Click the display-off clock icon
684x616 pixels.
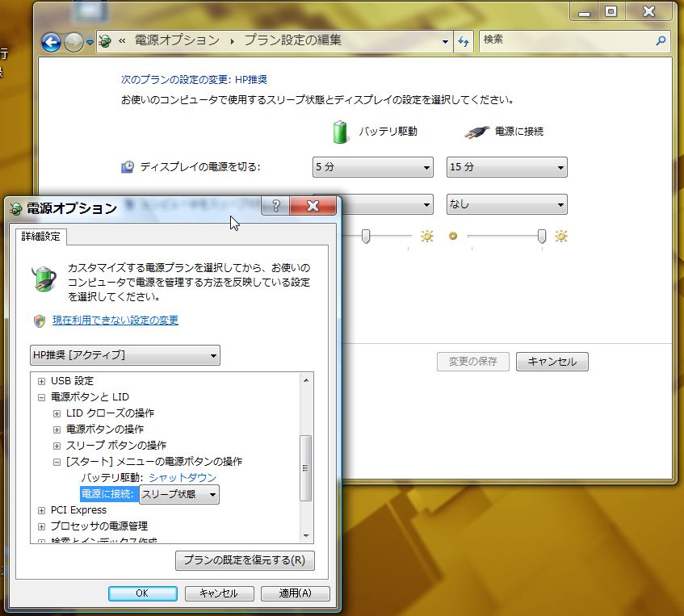[x=128, y=167]
